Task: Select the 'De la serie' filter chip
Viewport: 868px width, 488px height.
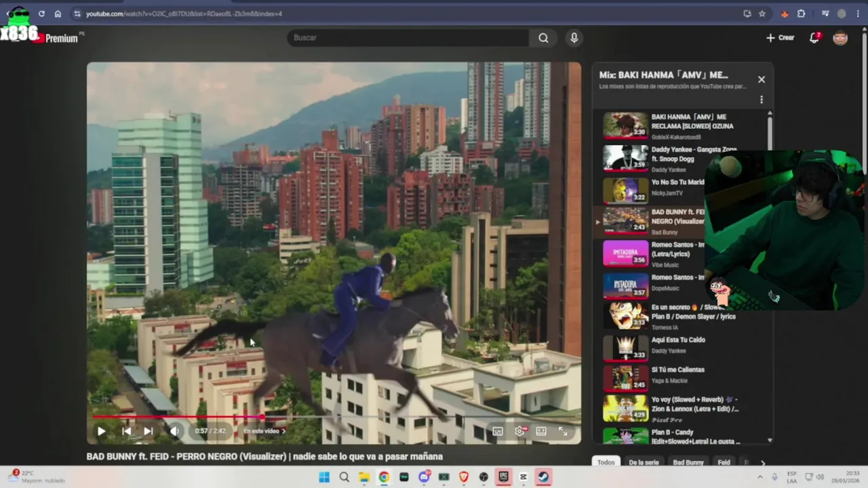Action: tap(644, 462)
